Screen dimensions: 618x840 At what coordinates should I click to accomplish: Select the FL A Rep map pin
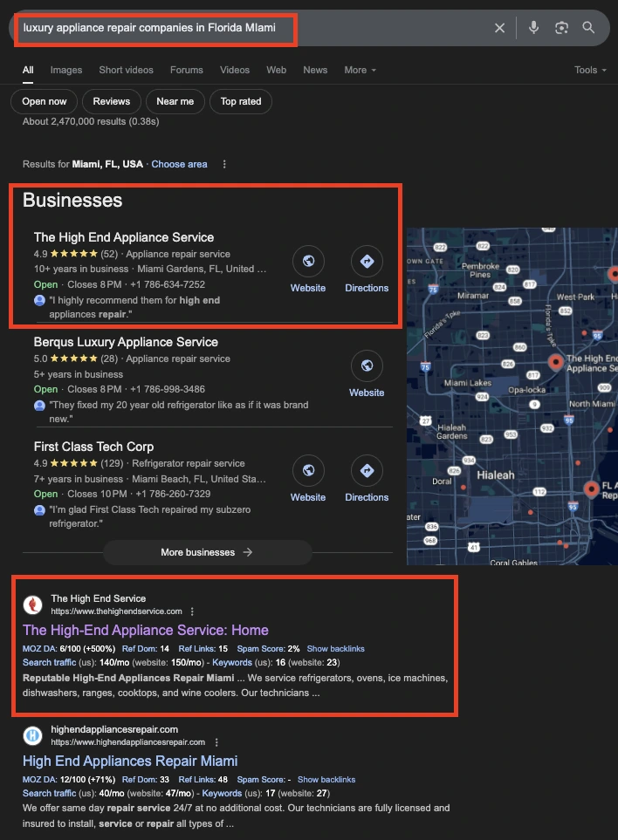591,489
